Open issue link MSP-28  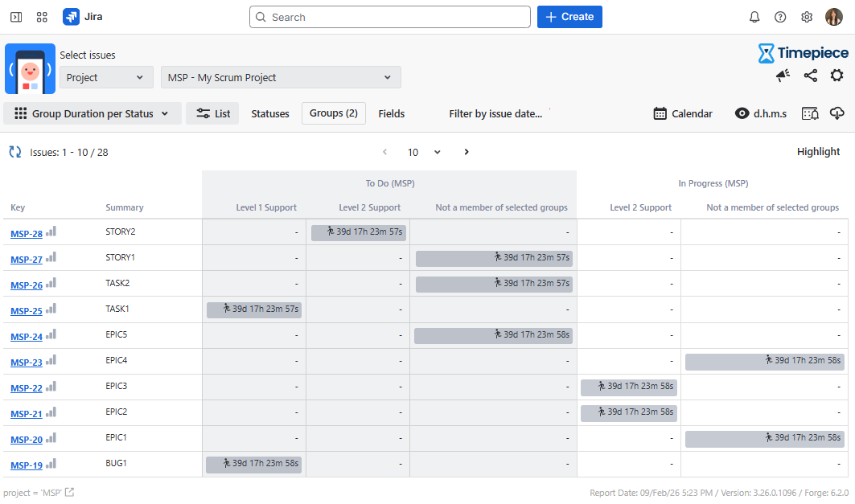coord(27,234)
